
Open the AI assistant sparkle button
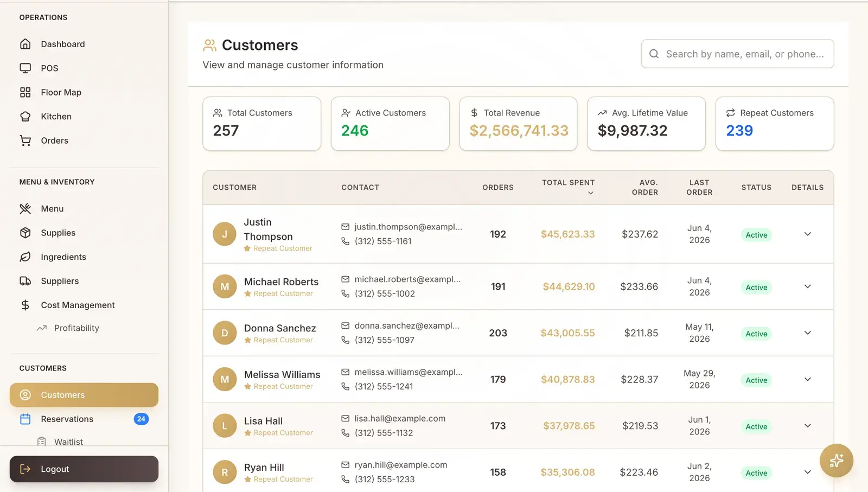837,461
